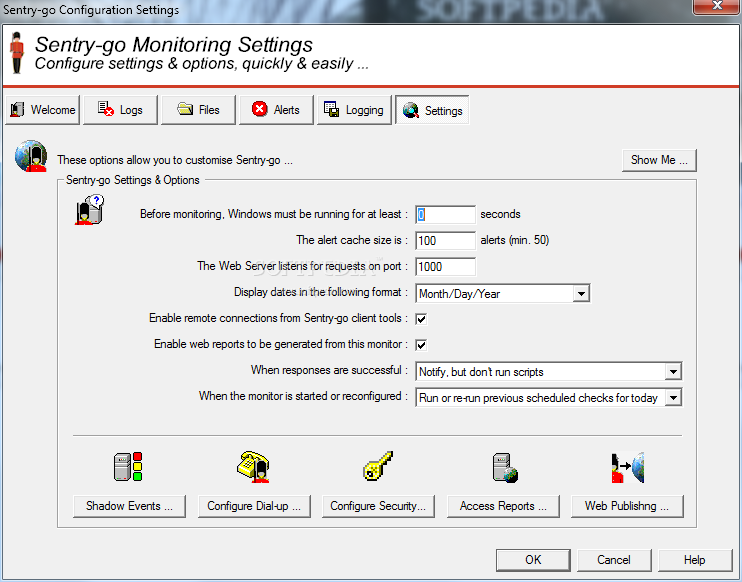
Task: Open Shadow Events settings
Action: [129, 506]
